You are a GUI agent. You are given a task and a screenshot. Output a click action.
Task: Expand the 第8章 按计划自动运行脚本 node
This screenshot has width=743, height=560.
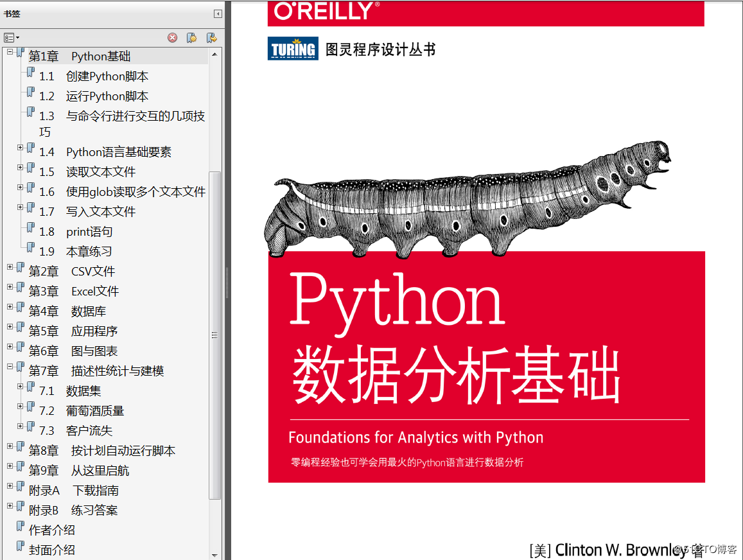click(10, 446)
